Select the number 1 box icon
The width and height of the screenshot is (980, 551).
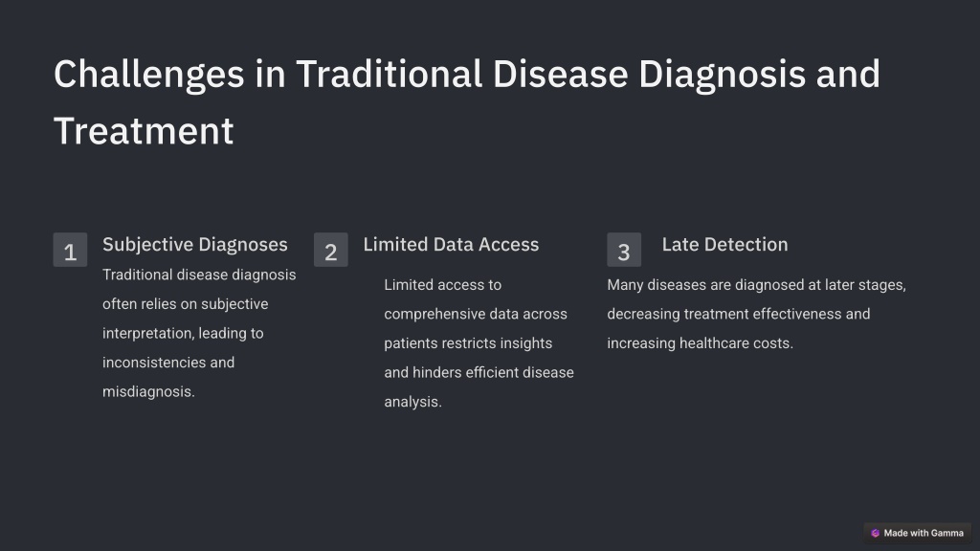point(70,250)
